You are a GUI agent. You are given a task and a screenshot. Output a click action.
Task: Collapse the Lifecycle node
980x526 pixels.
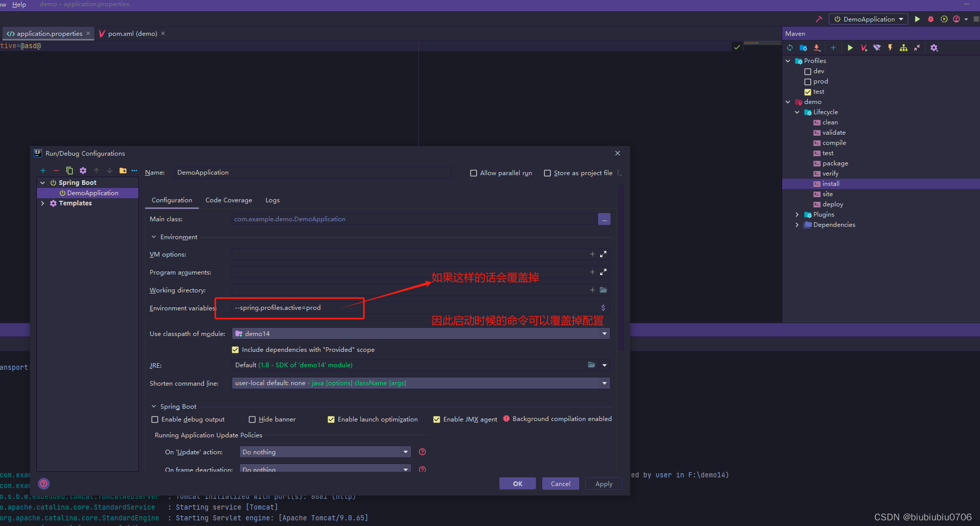tap(797, 112)
